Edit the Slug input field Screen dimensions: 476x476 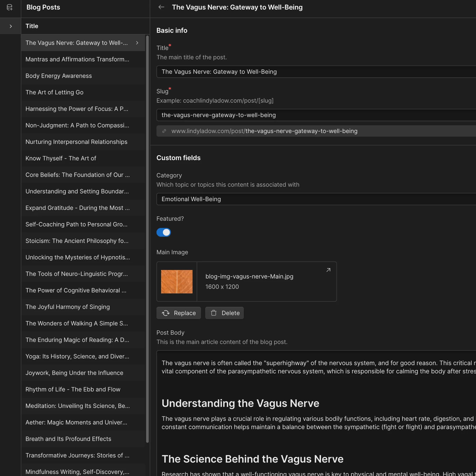coord(316,115)
